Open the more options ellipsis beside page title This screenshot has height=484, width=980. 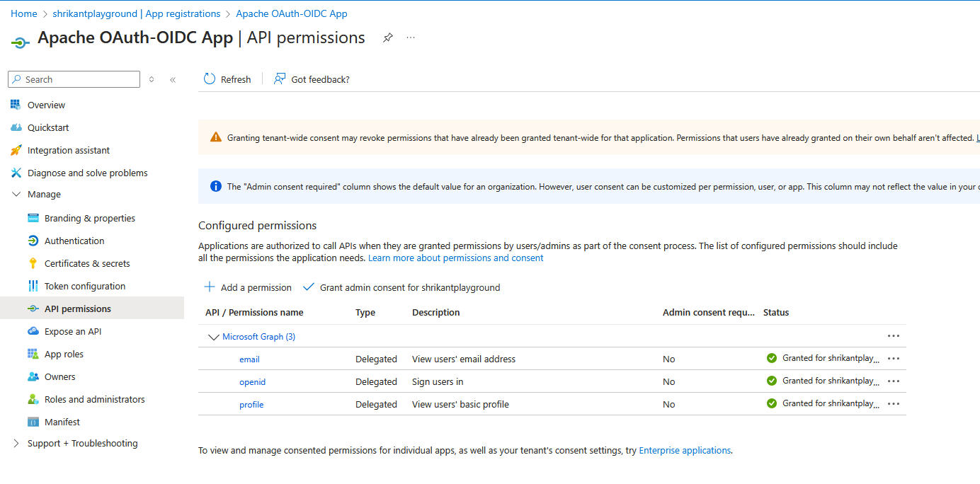(411, 38)
